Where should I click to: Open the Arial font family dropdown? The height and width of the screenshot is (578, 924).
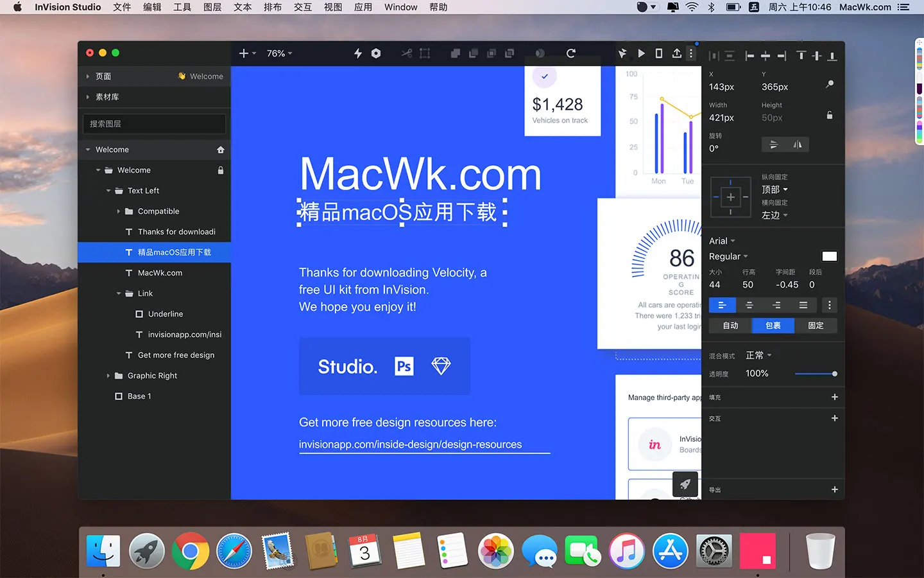[722, 241]
